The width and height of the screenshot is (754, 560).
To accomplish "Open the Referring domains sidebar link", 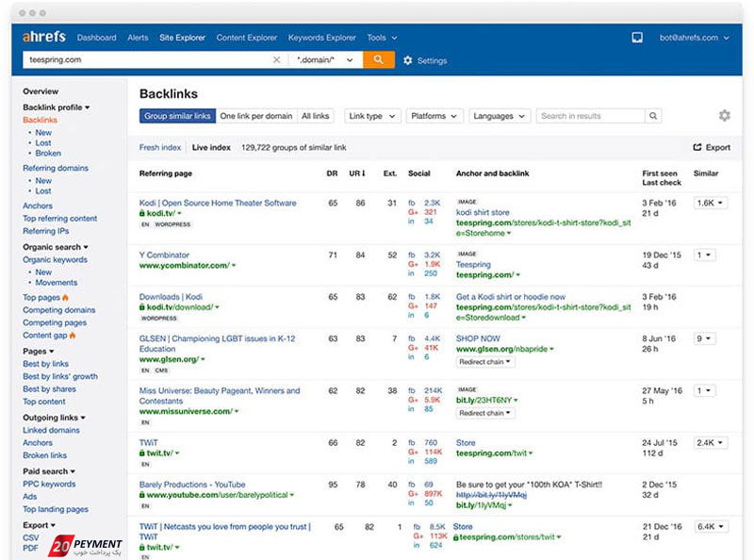I will tap(56, 168).
